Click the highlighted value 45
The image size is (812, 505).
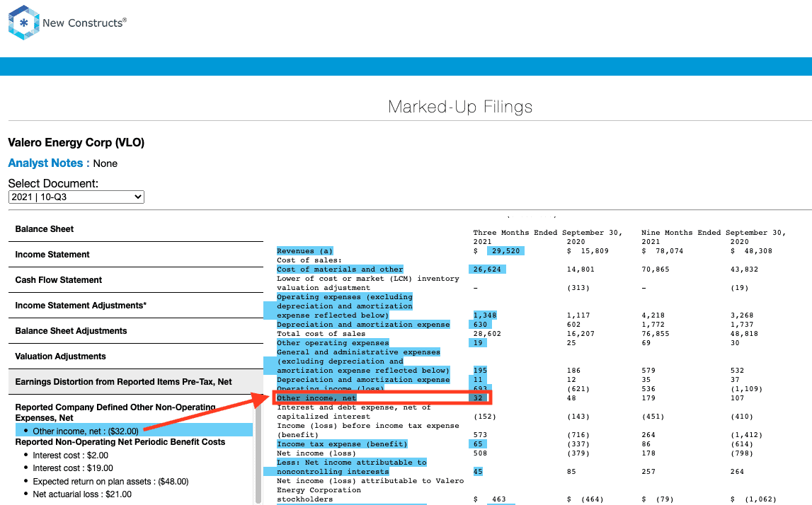[478, 472]
